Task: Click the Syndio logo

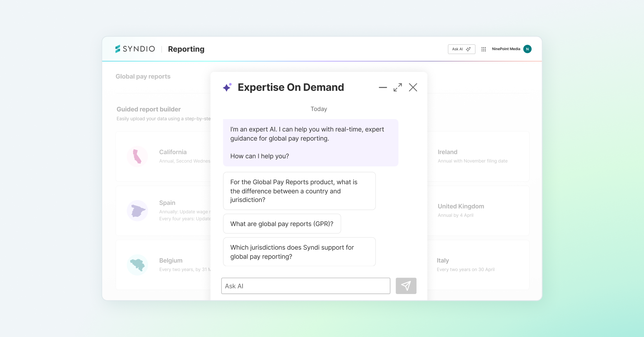Action: [x=135, y=49]
